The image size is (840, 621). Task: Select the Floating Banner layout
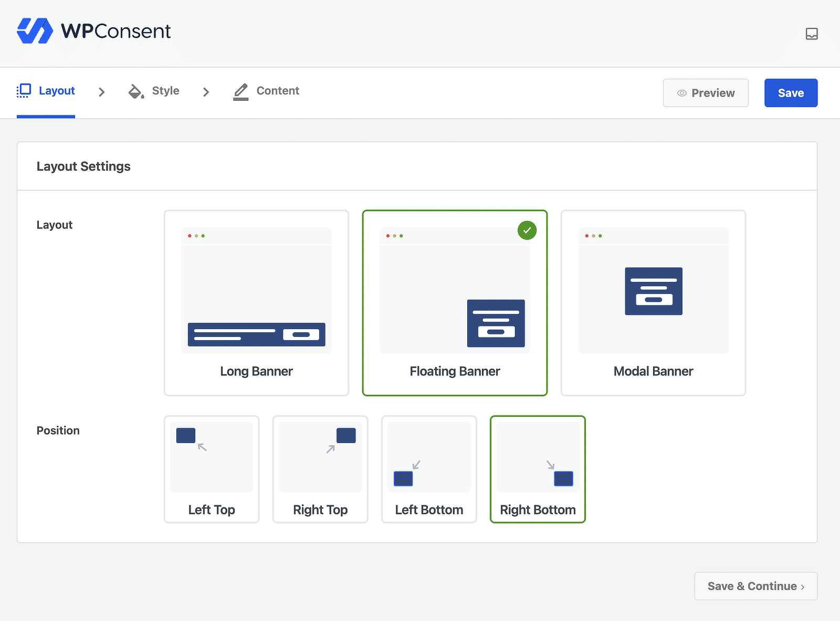455,302
